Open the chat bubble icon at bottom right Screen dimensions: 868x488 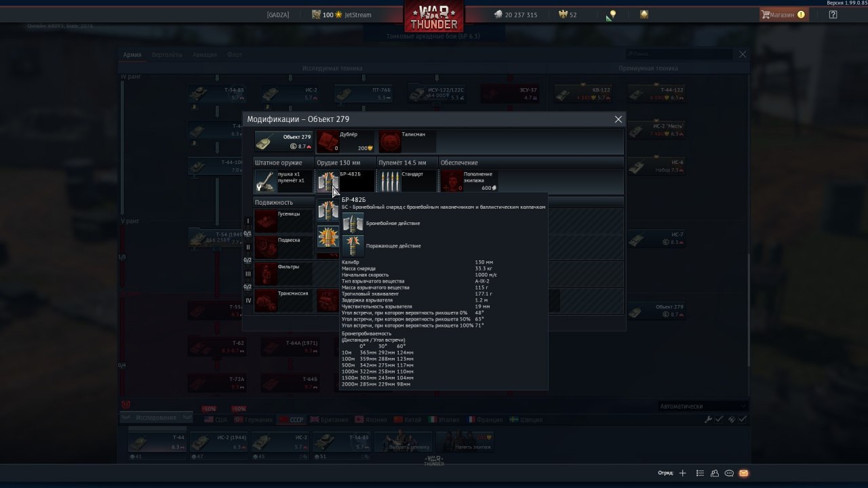point(729,473)
